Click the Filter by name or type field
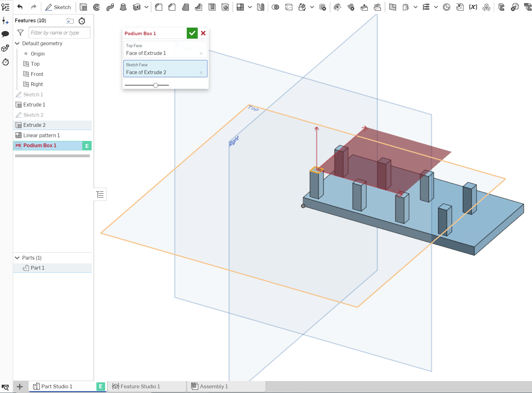 [x=59, y=33]
